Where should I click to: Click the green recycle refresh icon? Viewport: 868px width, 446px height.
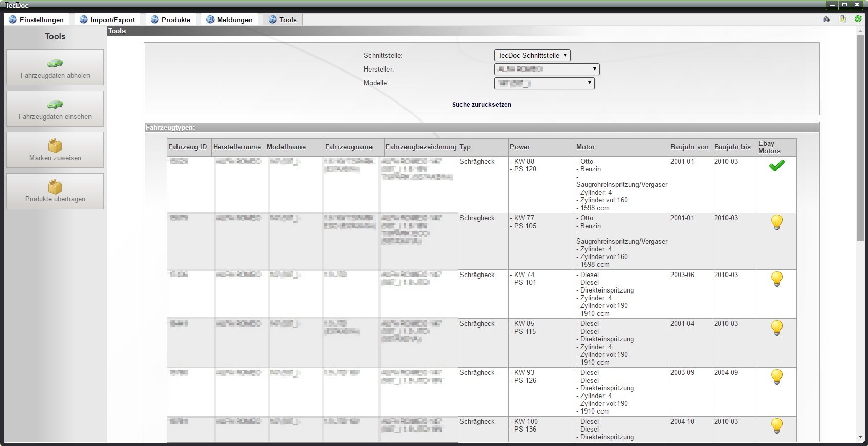click(x=858, y=20)
